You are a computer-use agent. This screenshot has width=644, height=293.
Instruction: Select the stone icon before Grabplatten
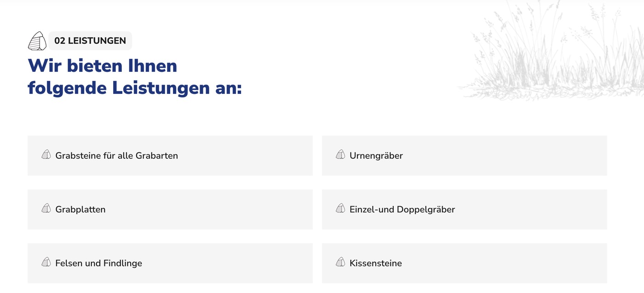pyautogui.click(x=46, y=208)
